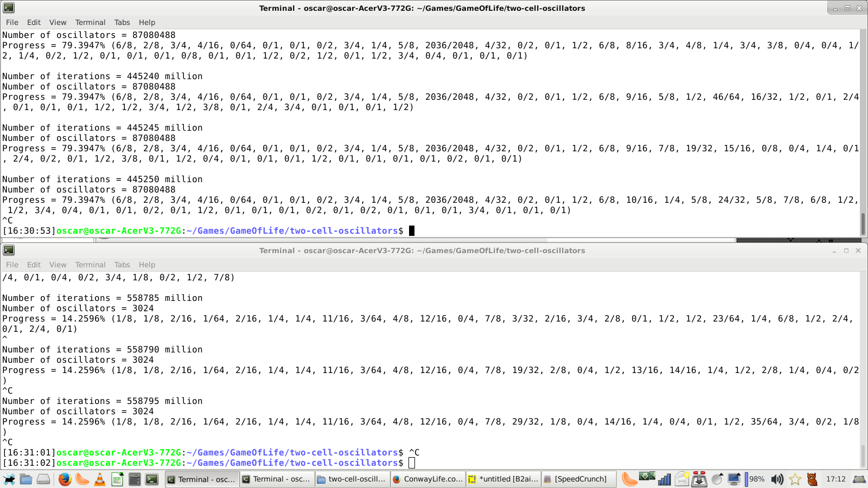The width and height of the screenshot is (868, 488).
Task: Open the file manager folder launcher
Action: coord(26,479)
